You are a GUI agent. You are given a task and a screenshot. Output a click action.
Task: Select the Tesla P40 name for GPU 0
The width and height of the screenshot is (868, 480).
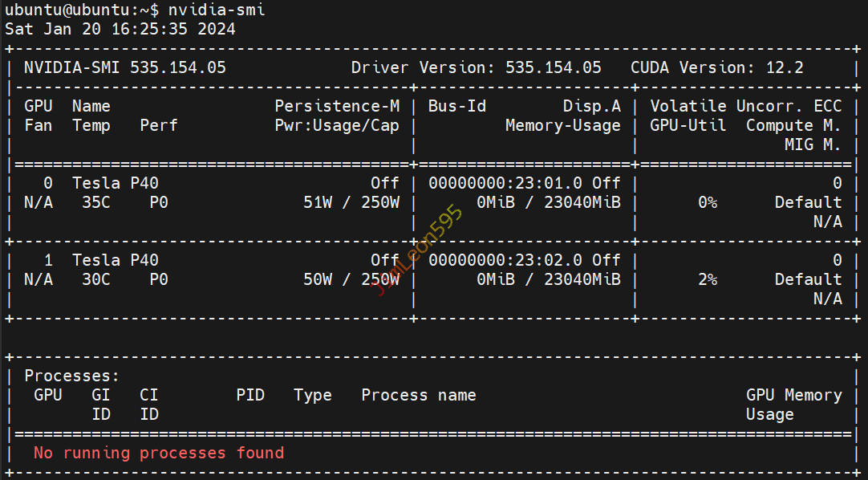point(115,183)
